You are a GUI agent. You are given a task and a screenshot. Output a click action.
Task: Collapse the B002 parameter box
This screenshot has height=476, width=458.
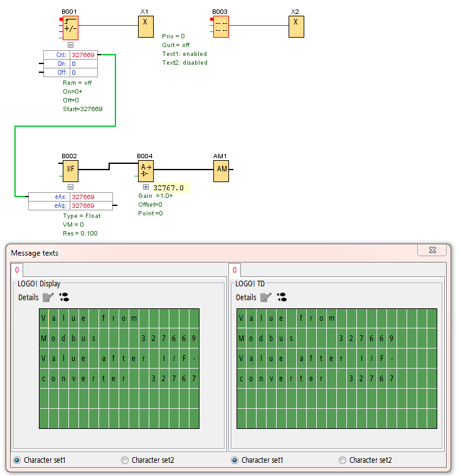tap(70, 187)
